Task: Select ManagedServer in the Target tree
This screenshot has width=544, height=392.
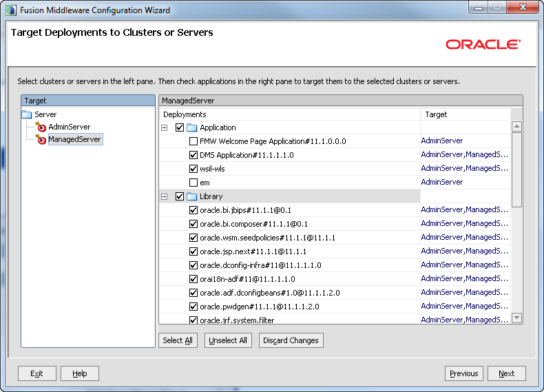Action: (x=74, y=139)
